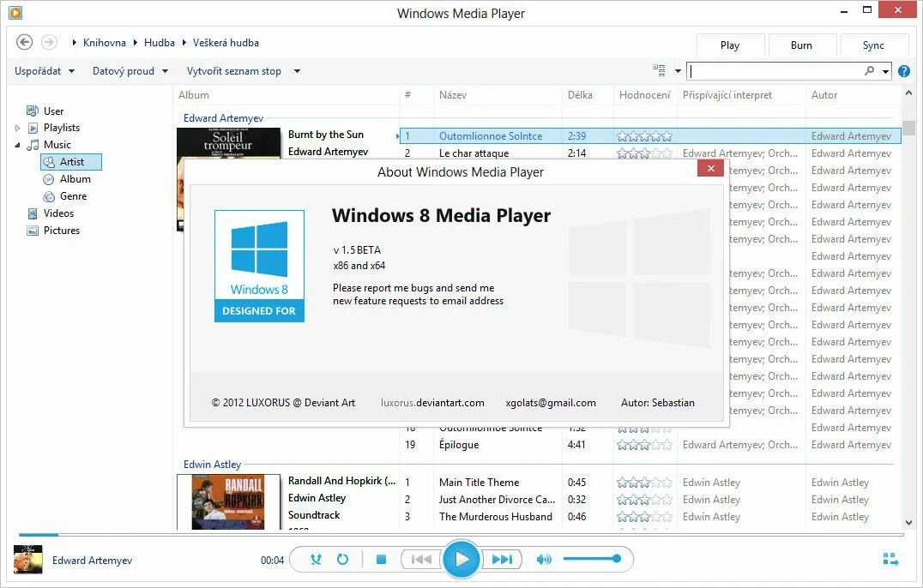923x588 pixels.
Task: Open the Vytvořit seznam stop arrow dropdown
Action: click(x=298, y=71)
